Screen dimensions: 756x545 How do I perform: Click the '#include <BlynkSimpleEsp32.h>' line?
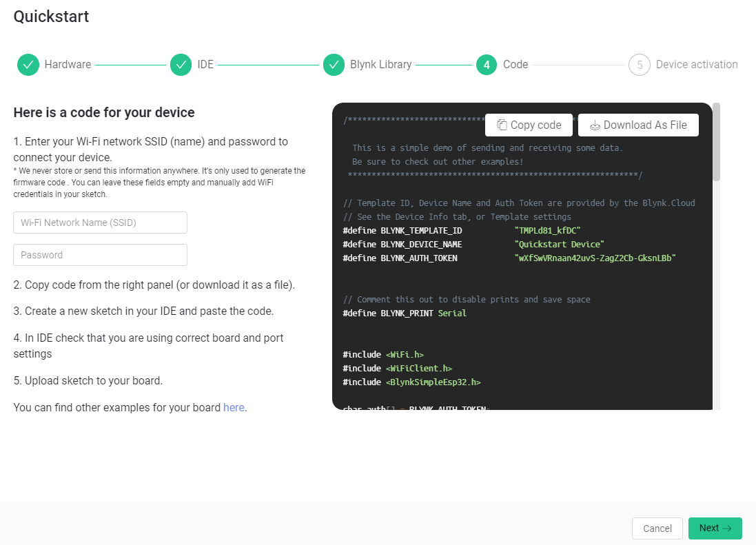tap(411, 382)
